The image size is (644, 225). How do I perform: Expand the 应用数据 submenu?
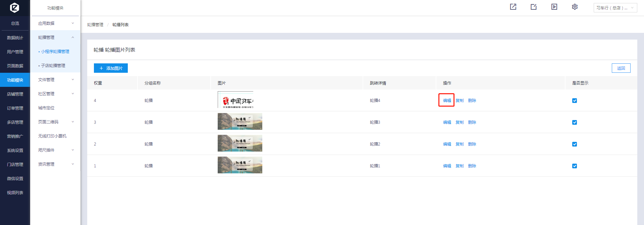click(x=55, y=23)
